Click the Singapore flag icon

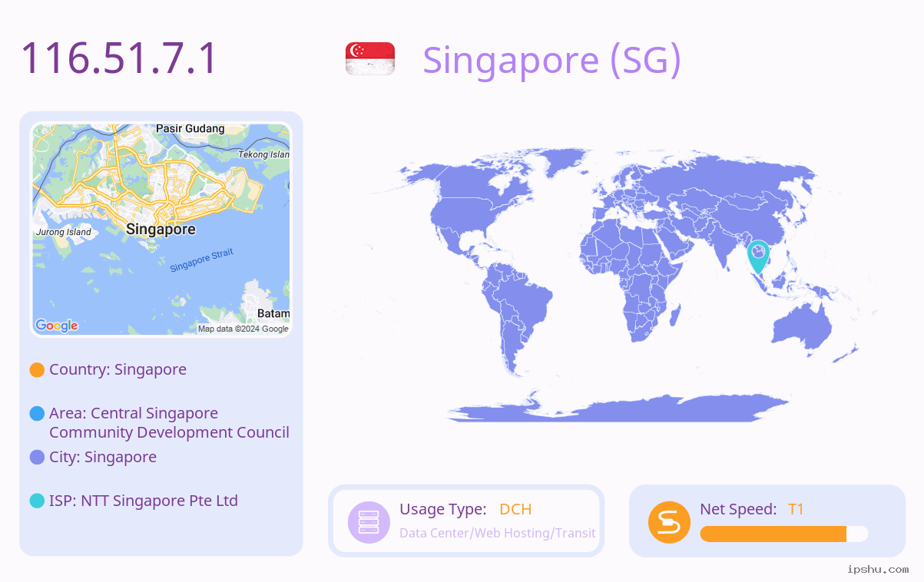pos(370,59)
